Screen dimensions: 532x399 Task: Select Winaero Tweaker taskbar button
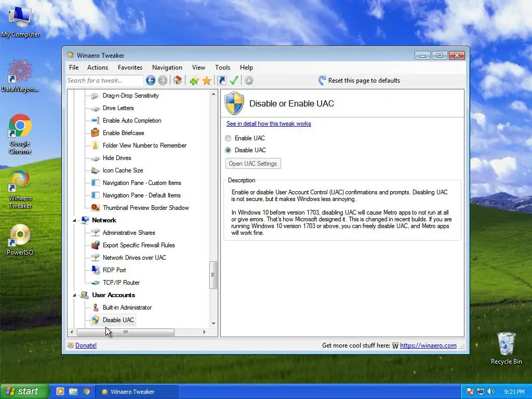[x=137, y=392]
